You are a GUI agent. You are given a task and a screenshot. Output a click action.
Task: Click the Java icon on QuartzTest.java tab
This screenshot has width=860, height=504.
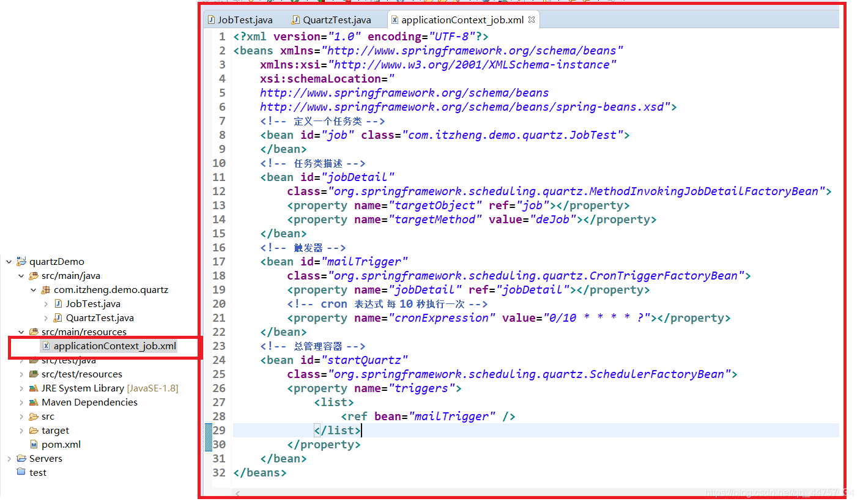[x=295, y=20]
